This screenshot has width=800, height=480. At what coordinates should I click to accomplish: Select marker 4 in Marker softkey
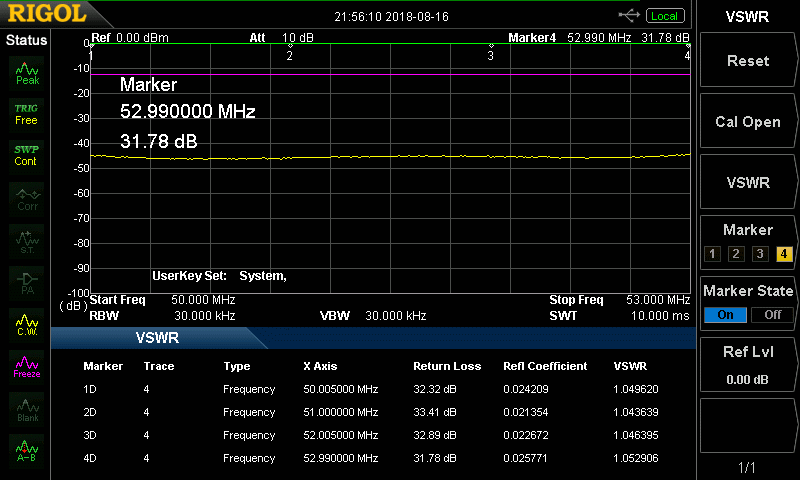[784, 253]
